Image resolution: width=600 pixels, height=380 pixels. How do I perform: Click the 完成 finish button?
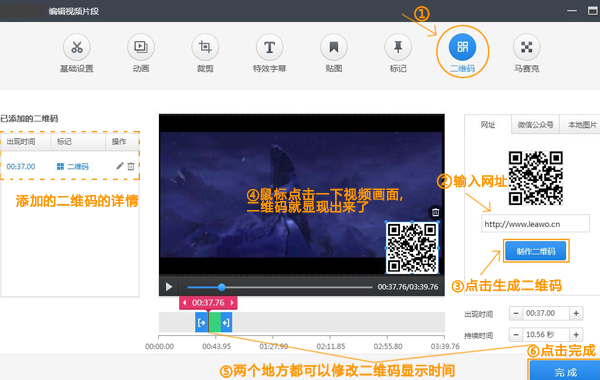[565, 371]
